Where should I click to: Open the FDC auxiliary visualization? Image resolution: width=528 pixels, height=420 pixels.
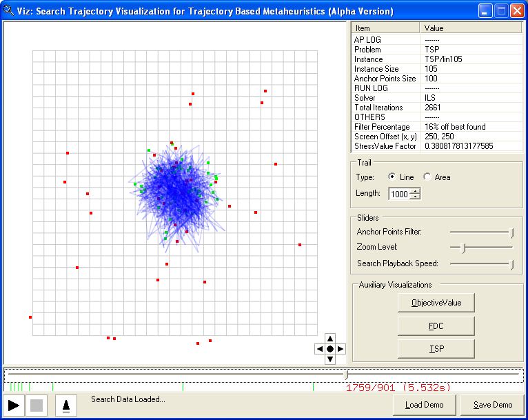click(x=436, y=326)
